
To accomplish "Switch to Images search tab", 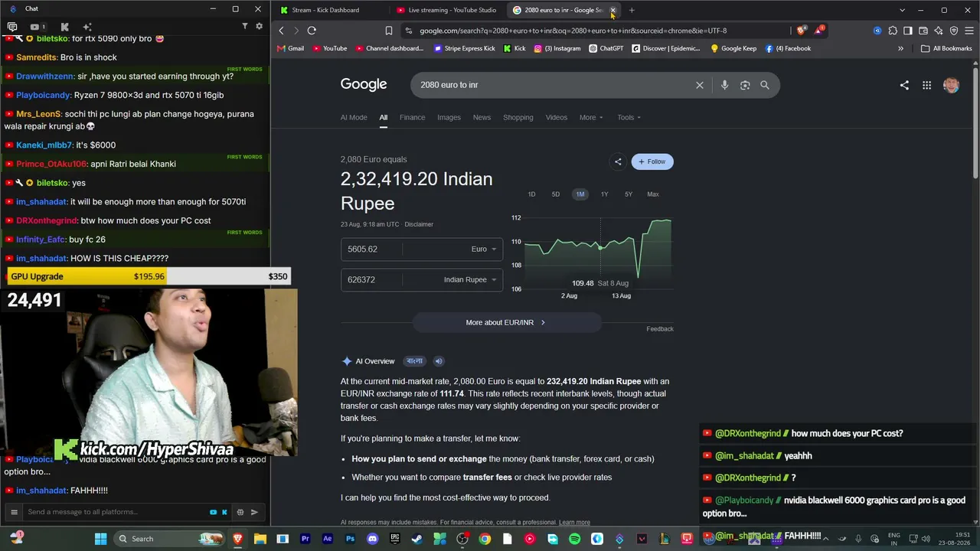I will (449, 117).
